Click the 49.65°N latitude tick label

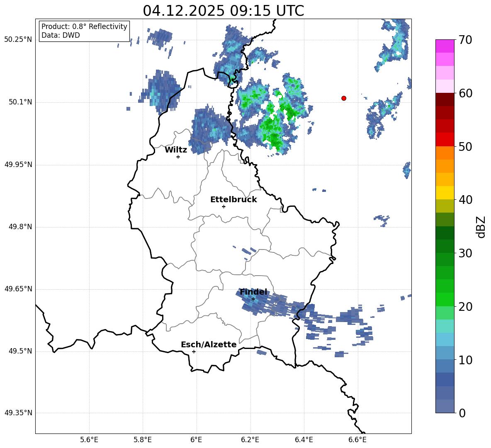(18, 289)
